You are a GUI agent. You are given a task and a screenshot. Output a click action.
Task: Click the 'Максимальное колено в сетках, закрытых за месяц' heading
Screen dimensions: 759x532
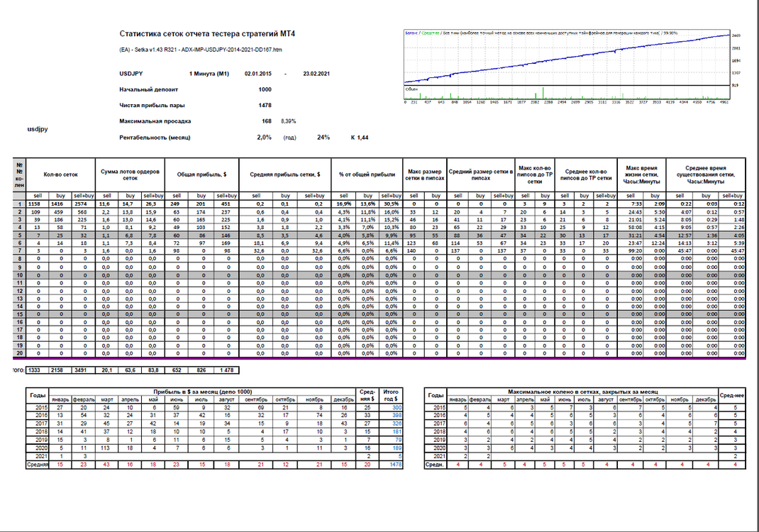click(582, 392)
